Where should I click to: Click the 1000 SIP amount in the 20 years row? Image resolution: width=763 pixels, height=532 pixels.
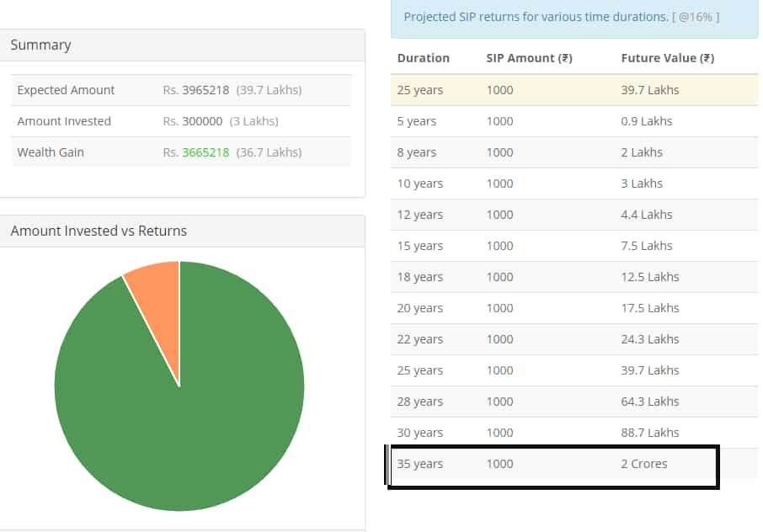[499, 308]
